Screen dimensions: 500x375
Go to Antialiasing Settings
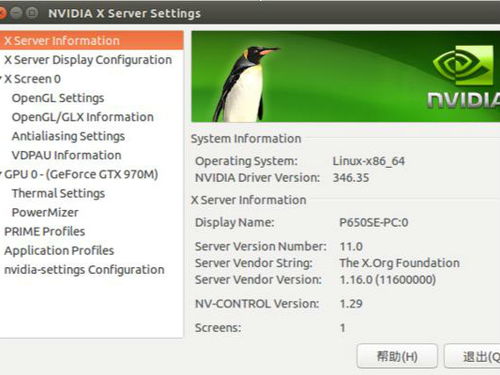68,136
